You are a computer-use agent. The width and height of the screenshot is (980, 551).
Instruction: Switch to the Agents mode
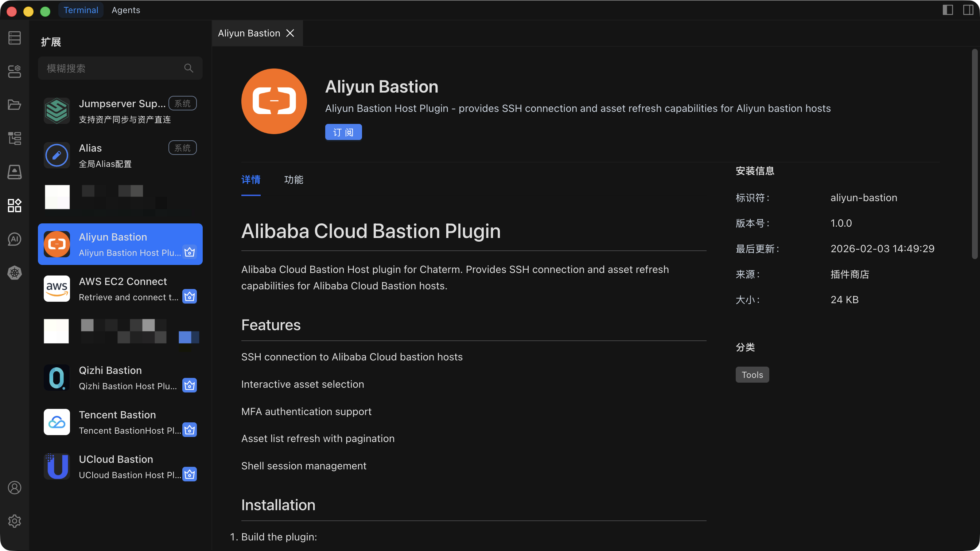[x=125, y=10]
